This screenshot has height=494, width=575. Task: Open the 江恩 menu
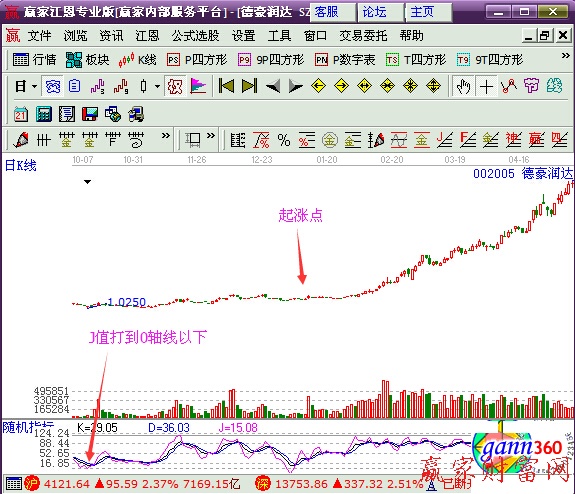(147, 36)
